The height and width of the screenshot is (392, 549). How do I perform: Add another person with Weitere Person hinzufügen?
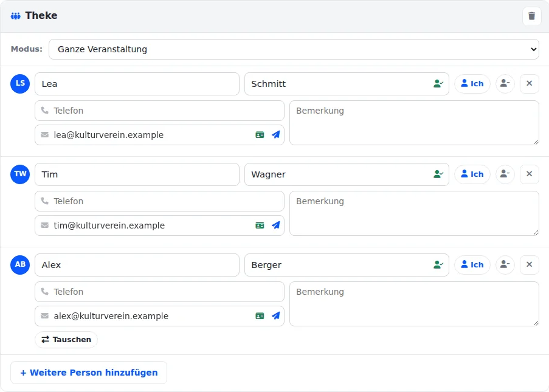pyautogui.click(x=89, y=373)
